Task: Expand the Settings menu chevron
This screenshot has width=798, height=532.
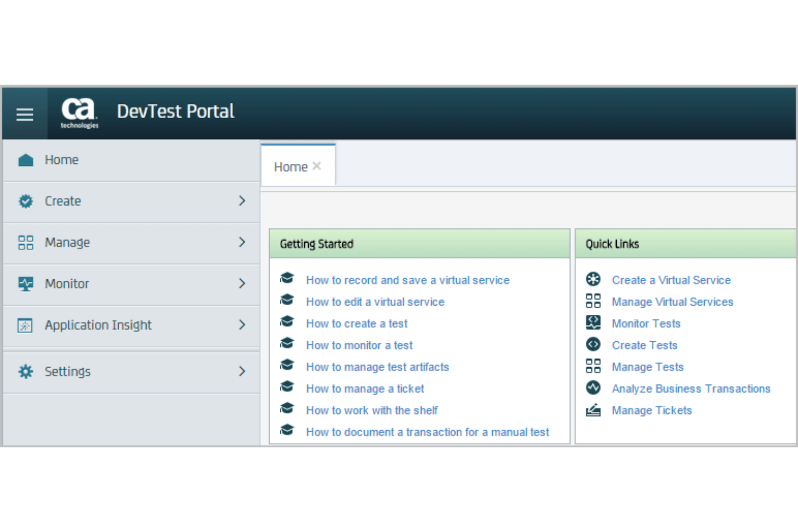Action: coord(242,371)
